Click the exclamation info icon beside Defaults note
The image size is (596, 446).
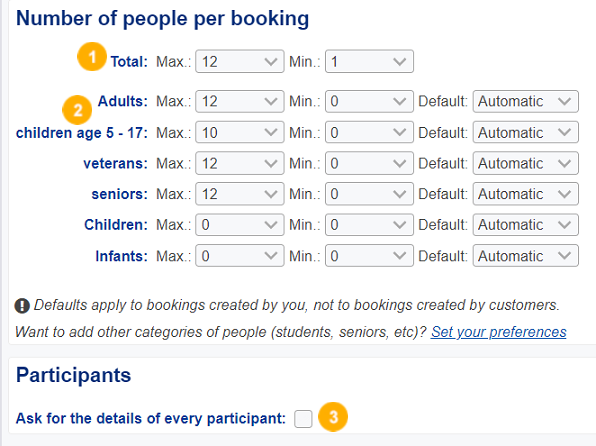click(x=22, y=306)
